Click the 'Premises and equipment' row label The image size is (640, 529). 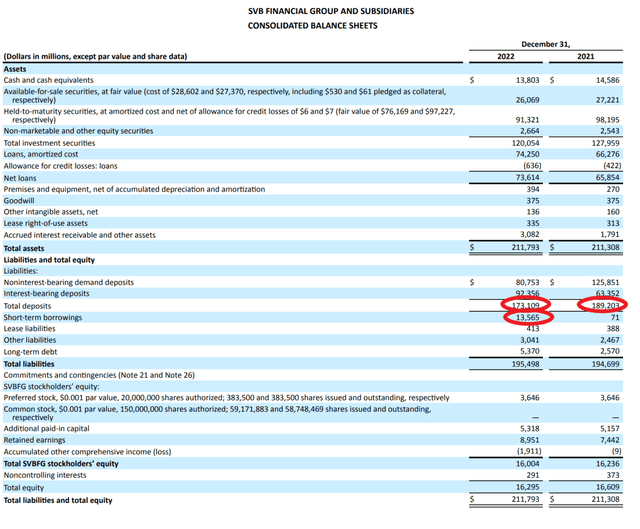pos(134,189)
